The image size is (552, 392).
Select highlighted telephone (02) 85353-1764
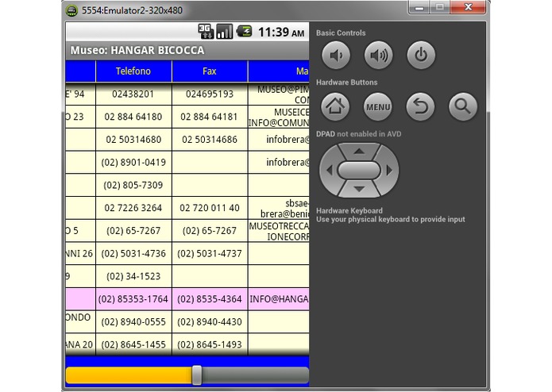coord(133,299)
